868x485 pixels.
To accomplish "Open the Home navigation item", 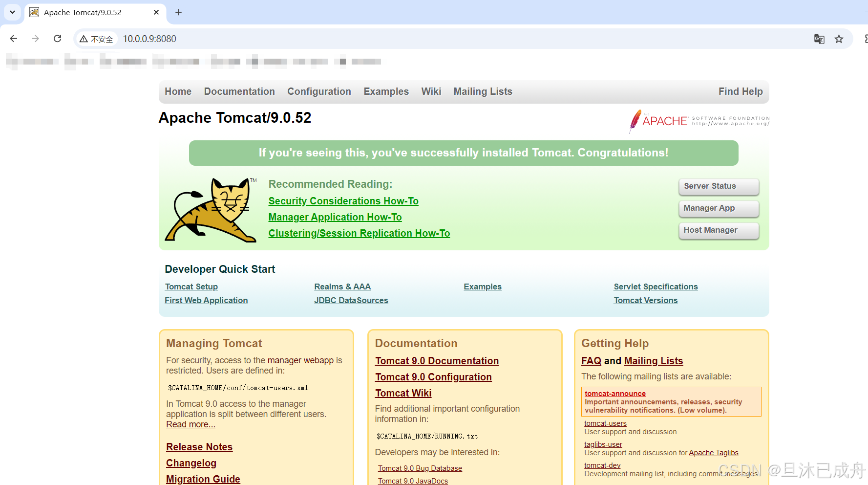I will coord(178,91).
